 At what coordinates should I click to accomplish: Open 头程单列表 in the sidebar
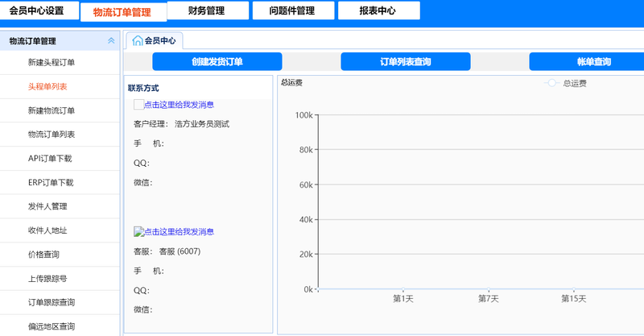47,86
